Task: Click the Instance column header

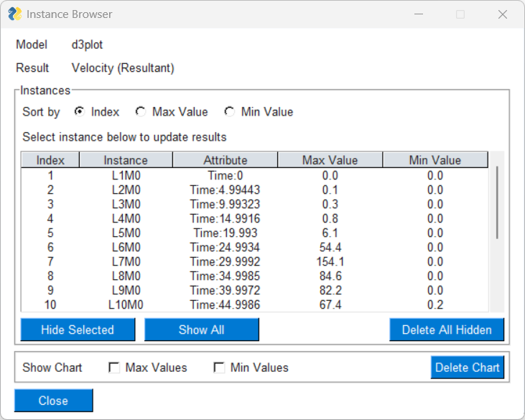Action: (126, 160)
